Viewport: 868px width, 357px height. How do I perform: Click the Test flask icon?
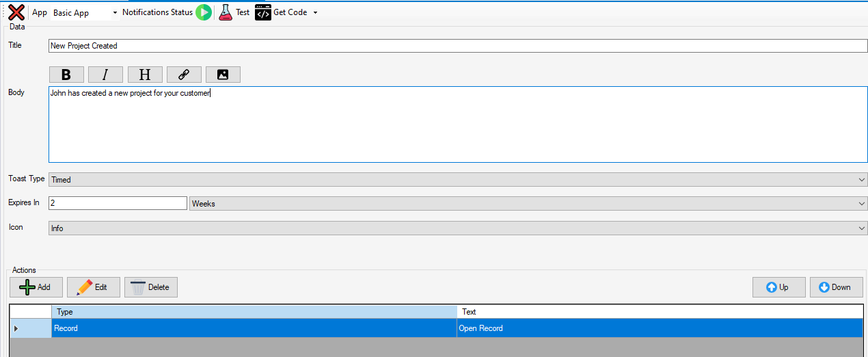(x=226, y=12)
